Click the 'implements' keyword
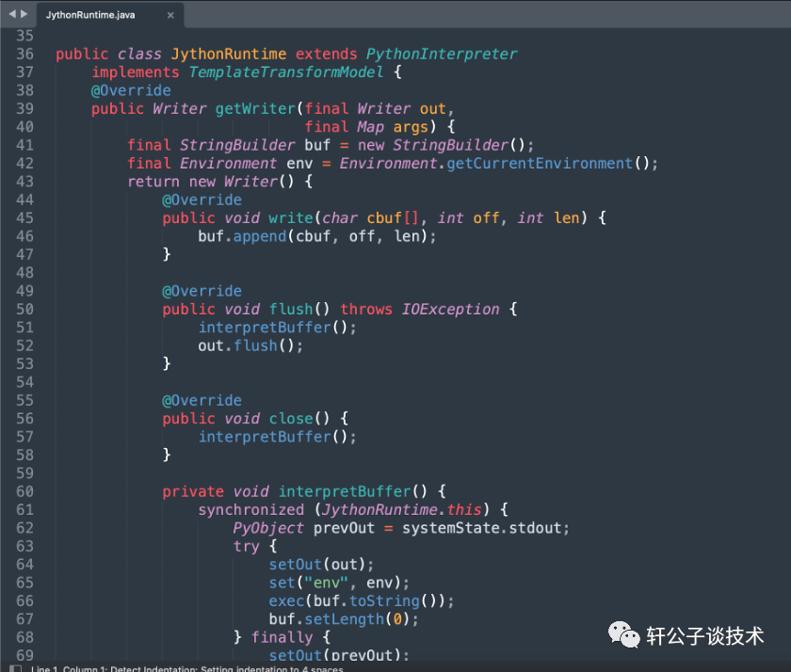791x672 pixels. [136, 72]
